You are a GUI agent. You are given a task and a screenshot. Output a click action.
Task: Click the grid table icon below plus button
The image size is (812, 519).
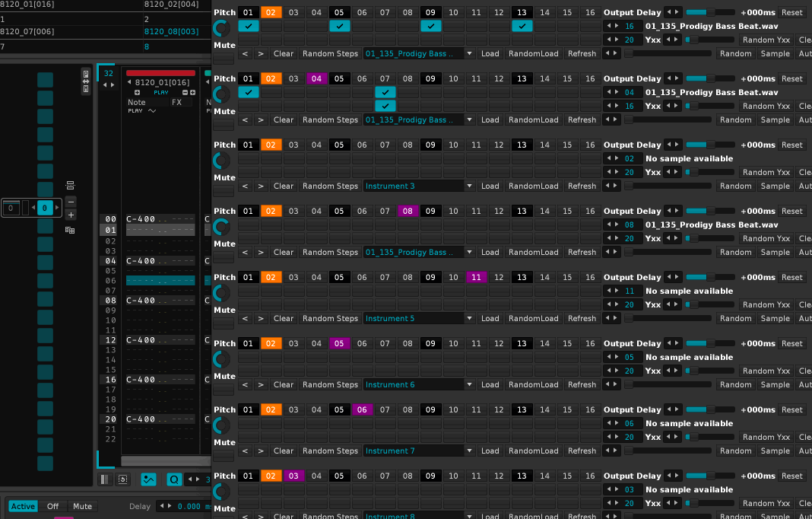coord(70,230)
